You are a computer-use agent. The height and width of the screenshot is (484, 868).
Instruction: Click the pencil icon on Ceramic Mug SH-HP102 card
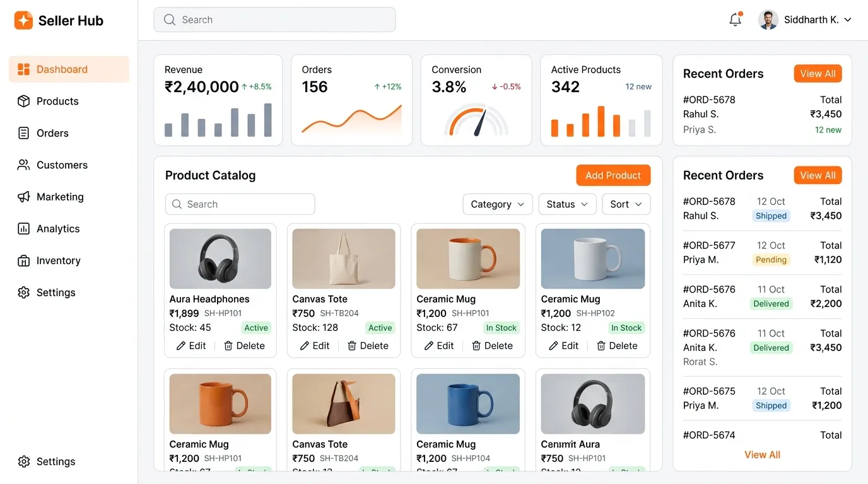coord(554,346)
